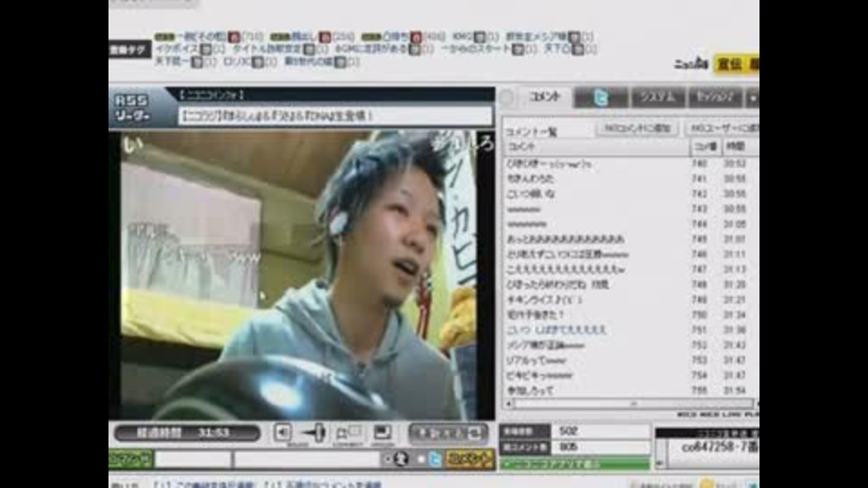Click the anonymous face icon near comment box

click(x=401, y=459)
